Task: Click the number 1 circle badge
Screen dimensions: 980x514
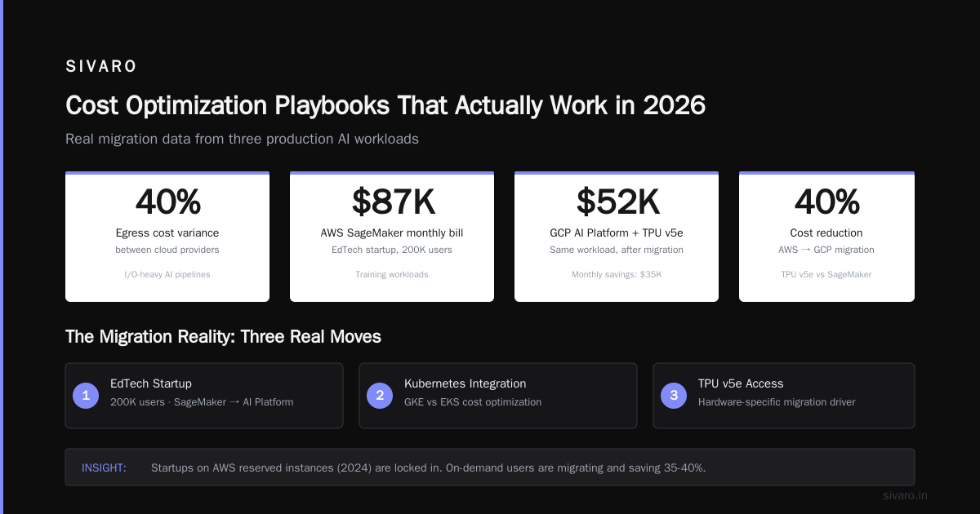Action: [86, 396]
